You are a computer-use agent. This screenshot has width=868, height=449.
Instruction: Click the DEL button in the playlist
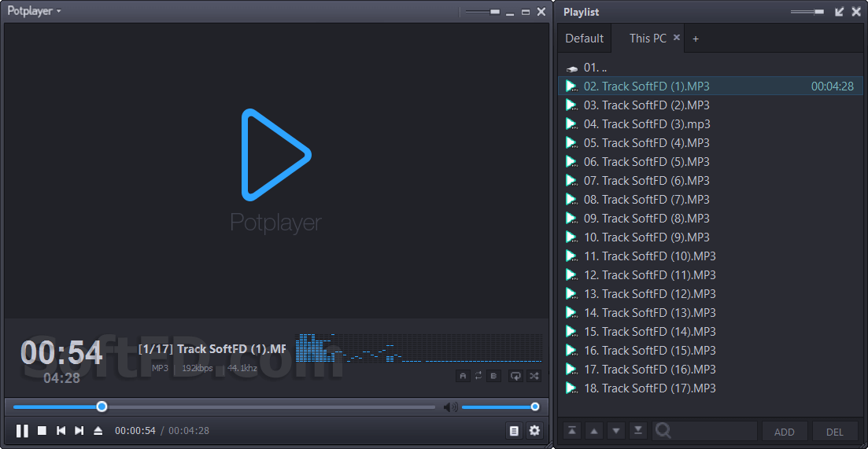834,431
